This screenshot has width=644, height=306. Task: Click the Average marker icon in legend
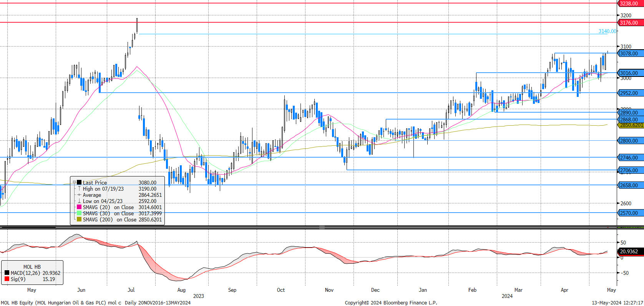pos(79,195)
